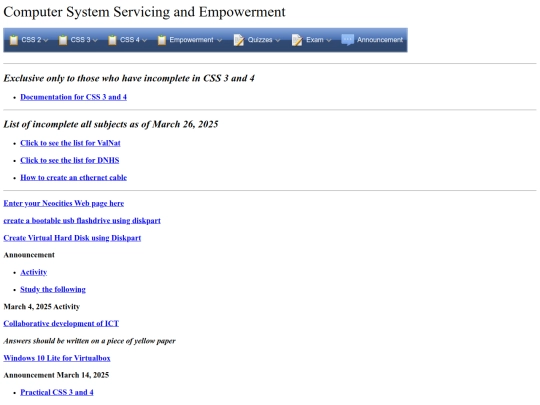This screenshot has width=540, height=405.
Task: Open Practical CSS 3 and 4 link
Action: pyautogui.click(x=57, y=392)
